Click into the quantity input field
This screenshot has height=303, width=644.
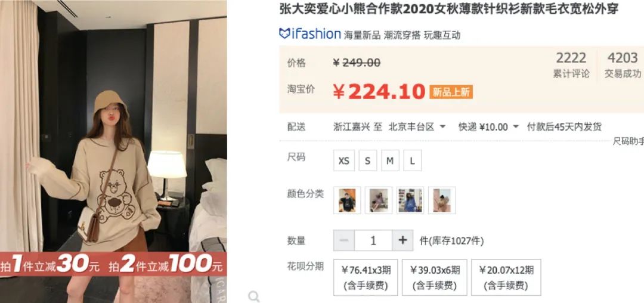[x=373, y=240]
